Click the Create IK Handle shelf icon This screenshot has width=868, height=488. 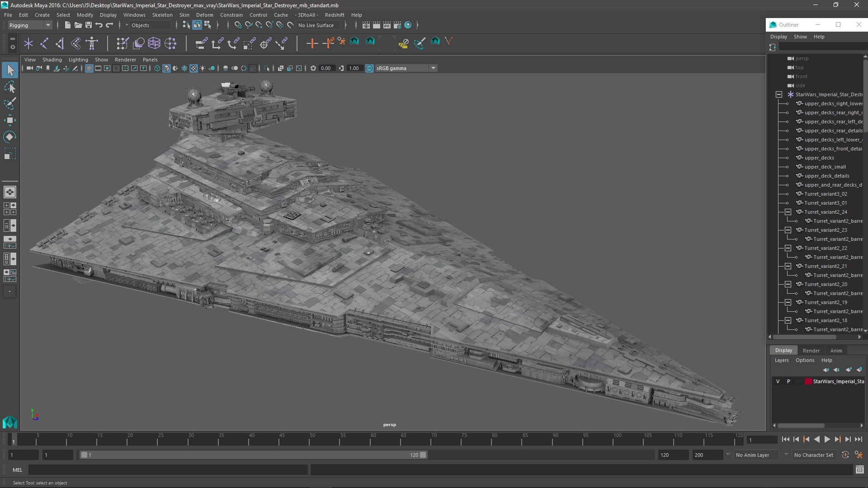coord(60,43)
